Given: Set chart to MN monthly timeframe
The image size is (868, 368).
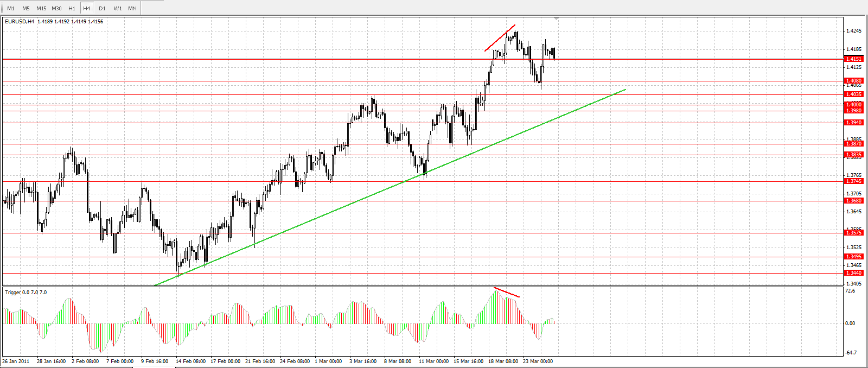Looking at the screenshot, I should (132, 8).
